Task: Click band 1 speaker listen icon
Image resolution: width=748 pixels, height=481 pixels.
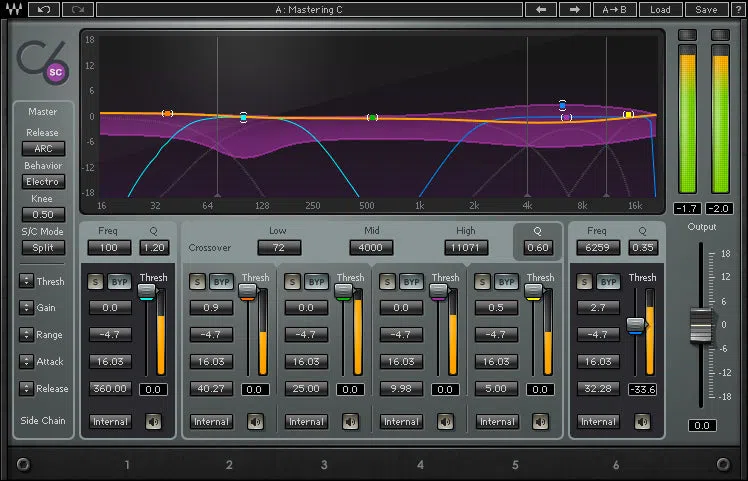Action: coord(154,422)
